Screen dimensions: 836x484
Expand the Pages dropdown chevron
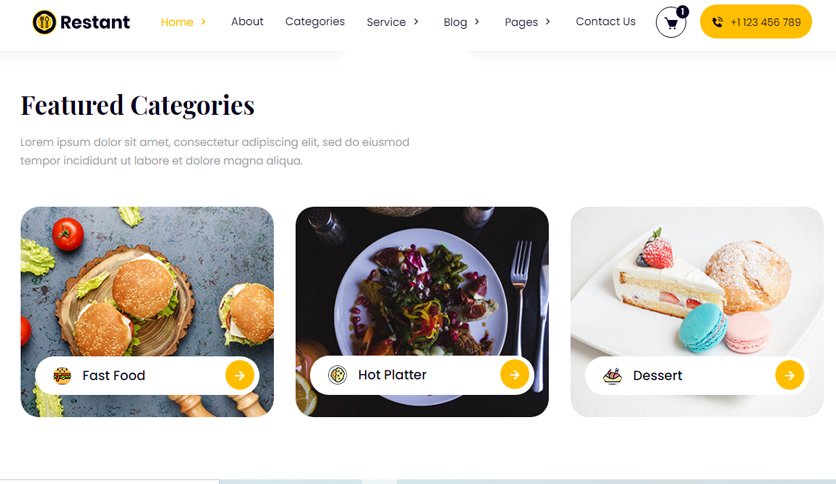click(x=548, y=22)
